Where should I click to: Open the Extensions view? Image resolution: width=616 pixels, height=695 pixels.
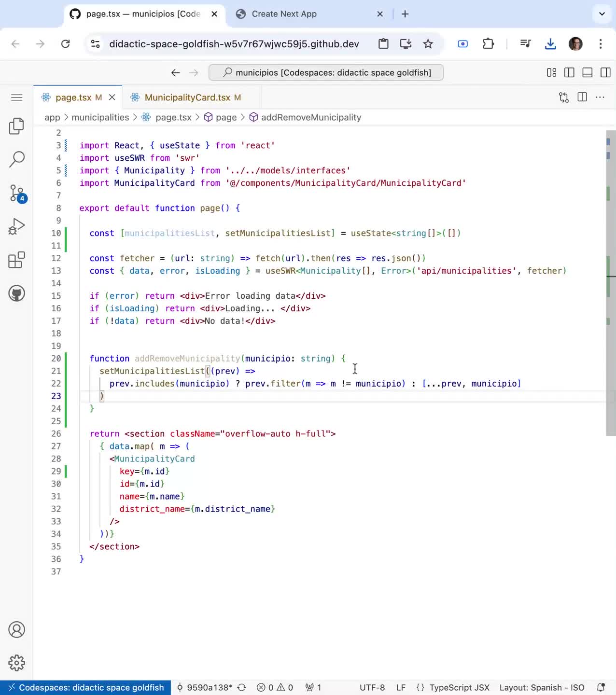point(16,260)
